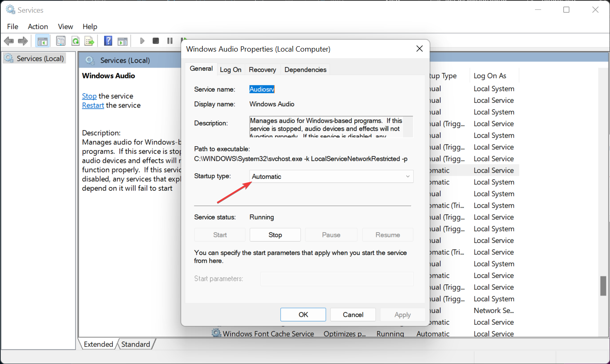Screen dimensions: 610x364
Task: Open the View menu
Action: click(65, 27)
